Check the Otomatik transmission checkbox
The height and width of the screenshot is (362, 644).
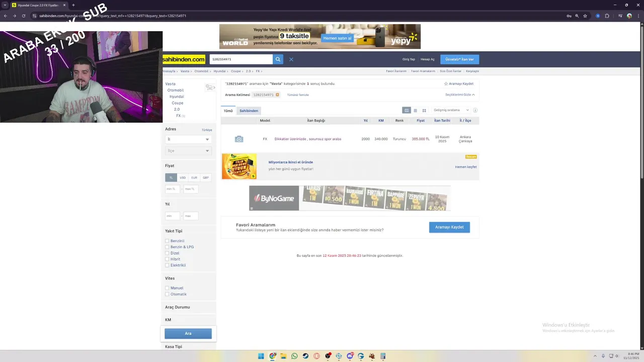point(167,294)
